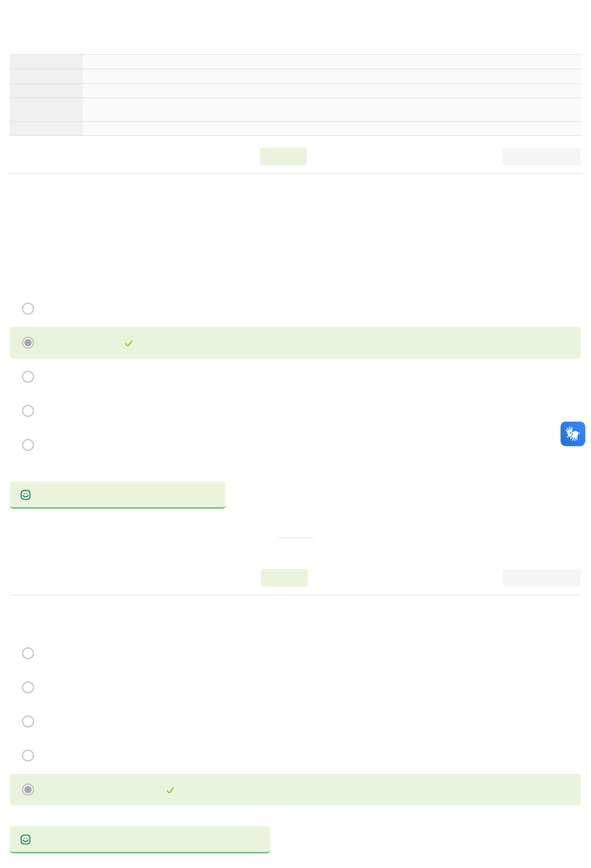Click the green checkmark beside second question's selected answer

point(170,790)
